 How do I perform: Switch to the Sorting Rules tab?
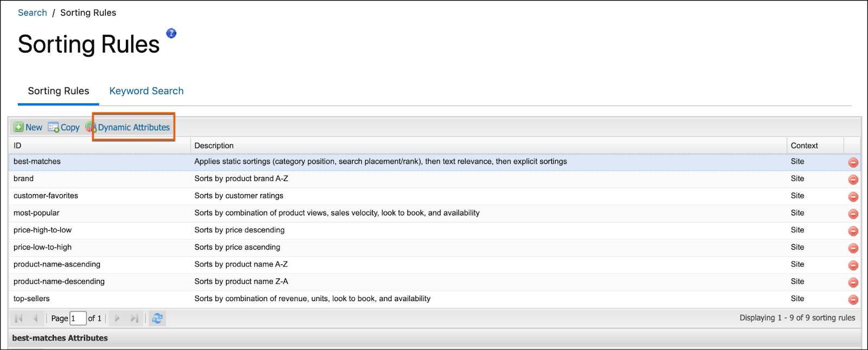(59, 91)
